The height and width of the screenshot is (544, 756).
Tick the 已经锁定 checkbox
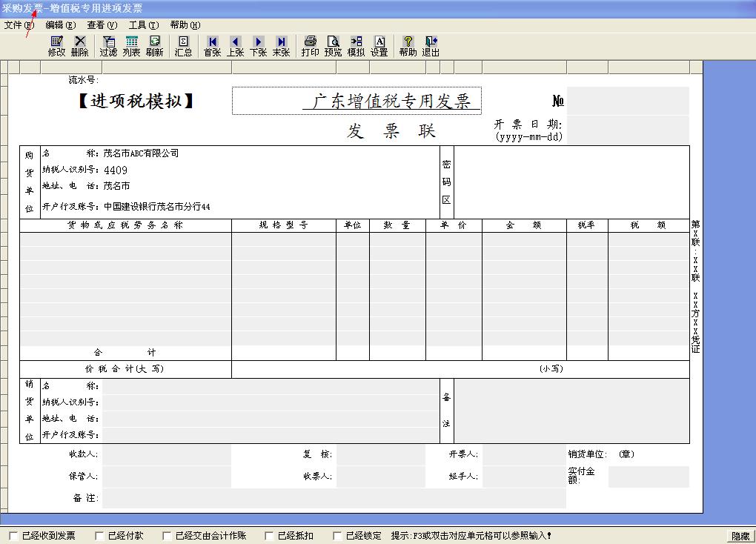pyautogui.click(x=337, y=535)
